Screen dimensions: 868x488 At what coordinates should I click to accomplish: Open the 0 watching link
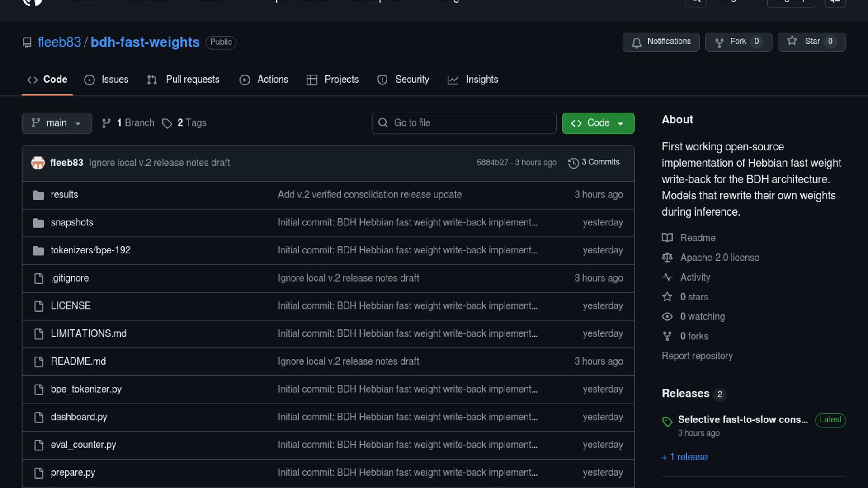(x=702, y=317)
